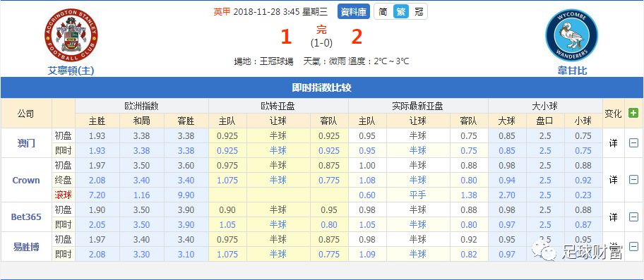Switch language to 简 simplified
This screenshot has height=280, width=644.
(x=383, y=11)
